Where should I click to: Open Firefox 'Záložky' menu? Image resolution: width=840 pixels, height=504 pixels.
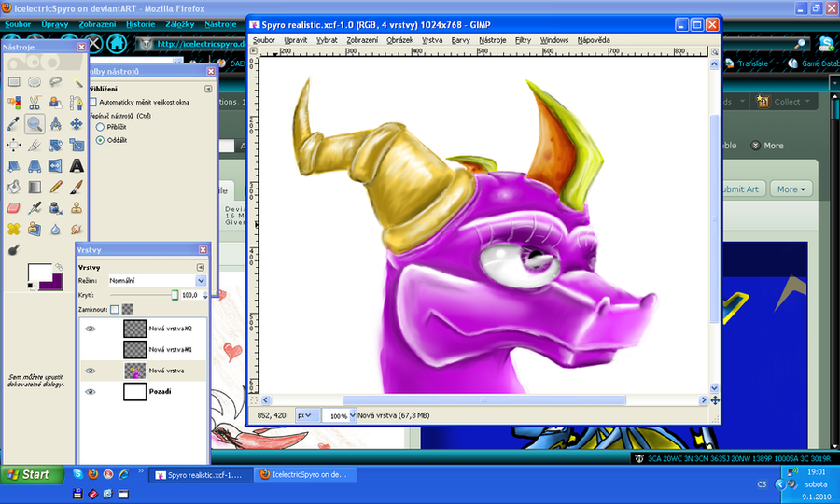pyautogui.click(x=179, y=24)
